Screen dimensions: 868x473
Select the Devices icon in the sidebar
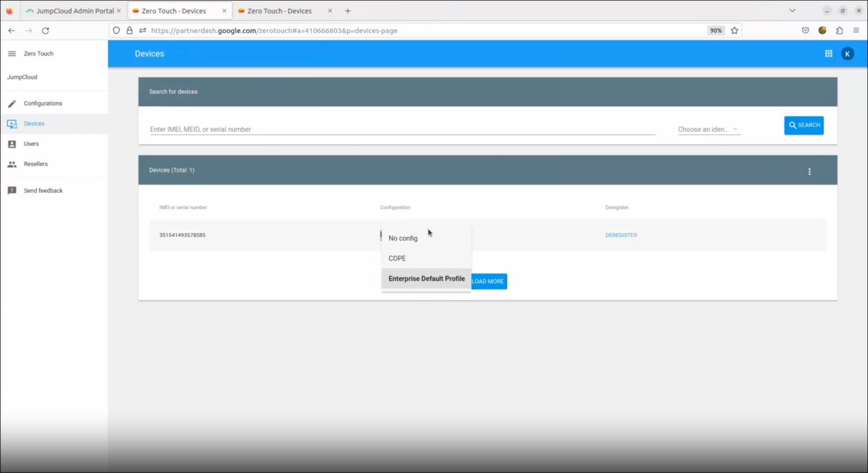[12, 123]
